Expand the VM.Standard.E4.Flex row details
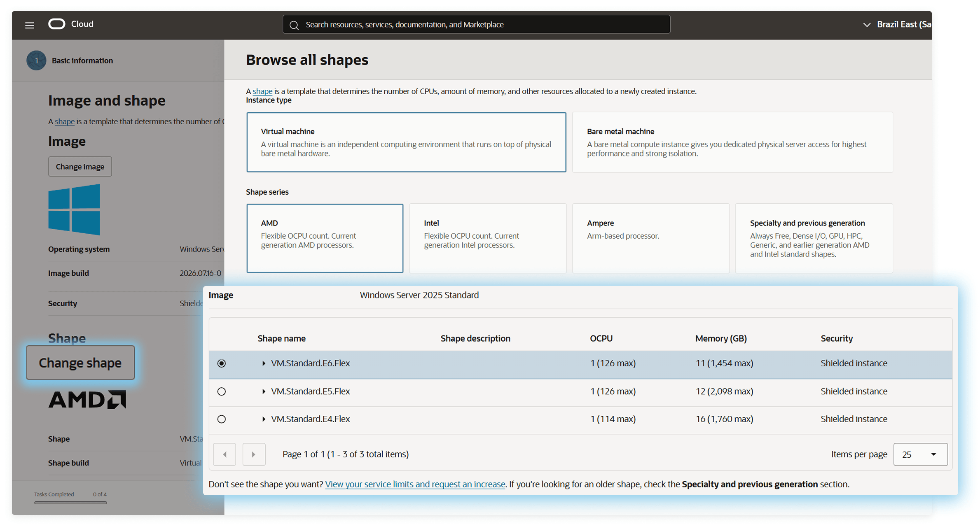The width and height of the screenshot is (980, 526). tap(264, 419)
